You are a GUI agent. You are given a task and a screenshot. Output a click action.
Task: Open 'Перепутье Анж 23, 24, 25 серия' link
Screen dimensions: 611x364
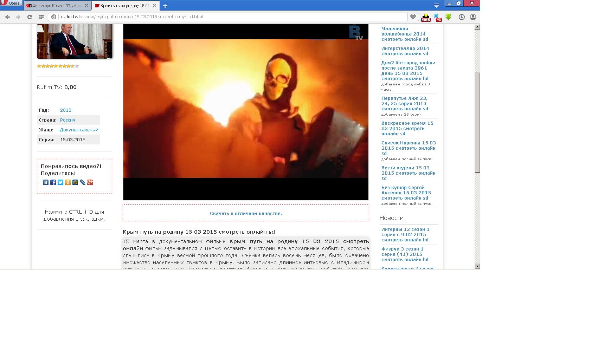405,104
